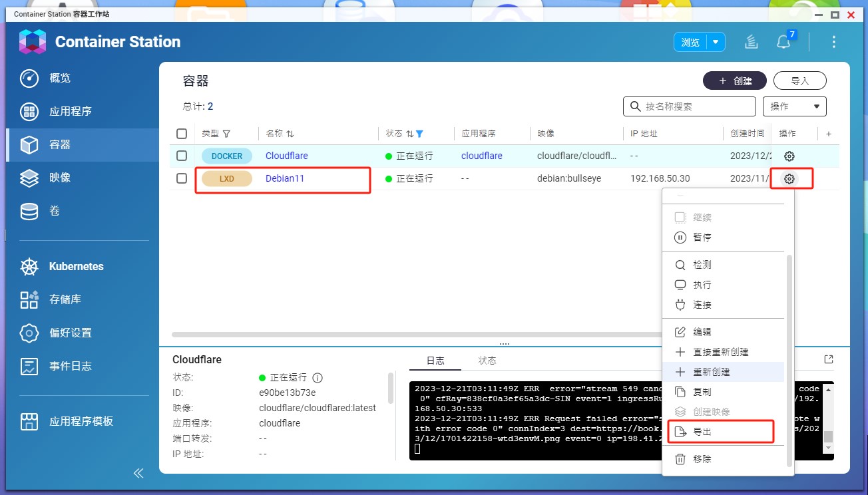Switch to the 状态 status tab
868x495 pixels.
(487, 361)
